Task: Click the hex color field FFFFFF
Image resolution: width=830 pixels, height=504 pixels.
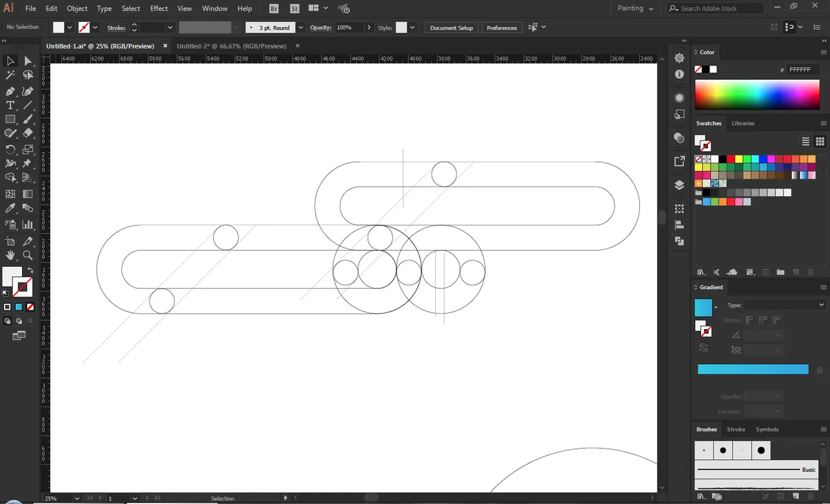Action: pyautogui.click(x=804, y=69)
